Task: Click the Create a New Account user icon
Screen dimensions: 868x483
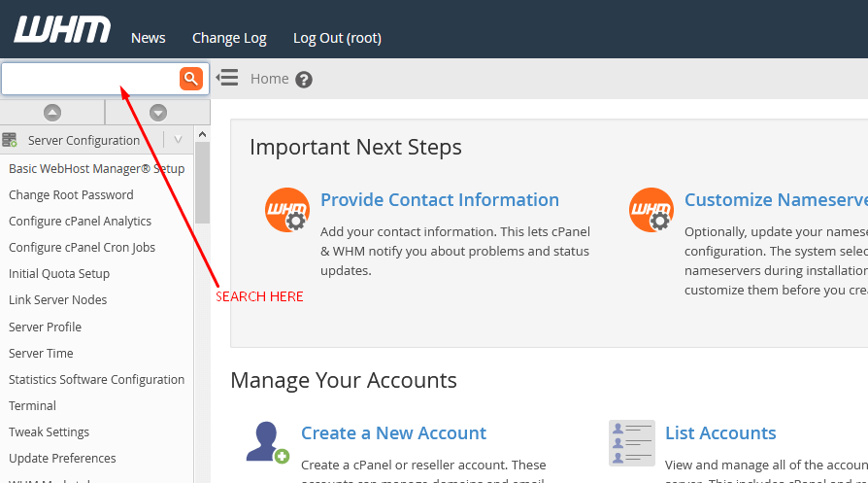Action: (x=268, y=442)
